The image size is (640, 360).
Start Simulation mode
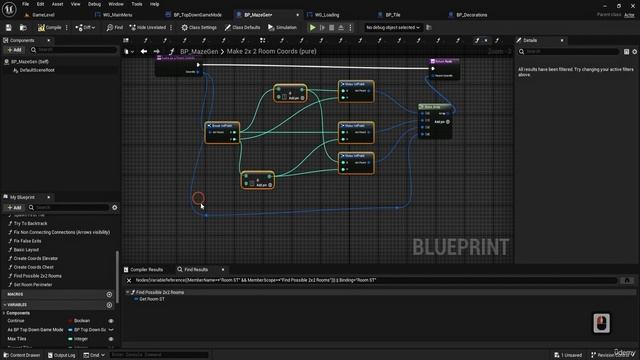pos(282,27)
